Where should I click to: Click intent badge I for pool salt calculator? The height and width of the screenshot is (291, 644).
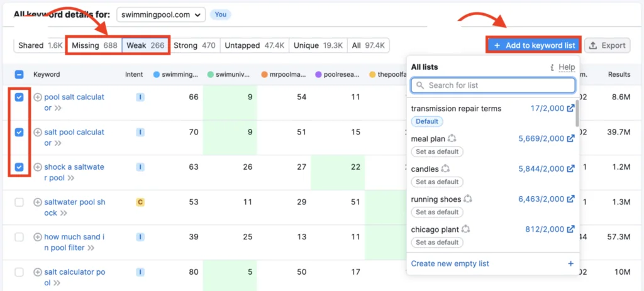click(140, 97)
